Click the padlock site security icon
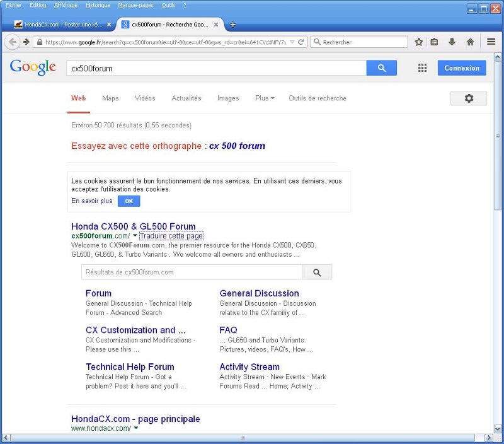This screenshot has height=444, width=504. point(39,42)
